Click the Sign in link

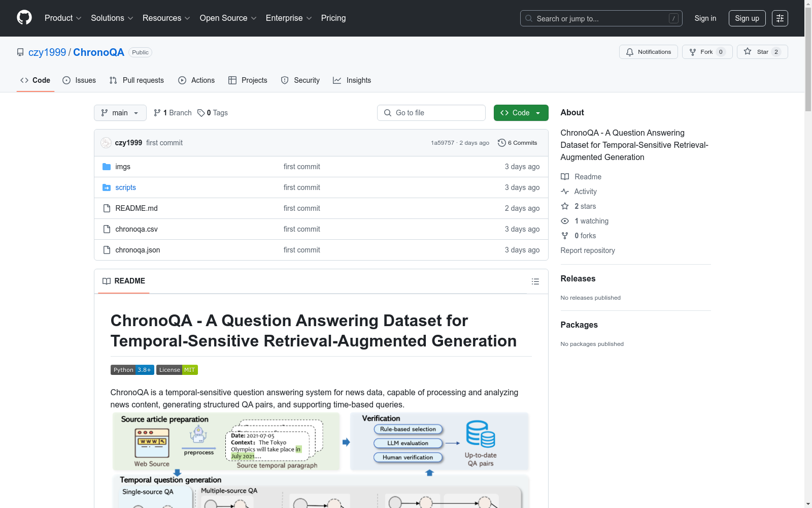[x=705, y=18]
